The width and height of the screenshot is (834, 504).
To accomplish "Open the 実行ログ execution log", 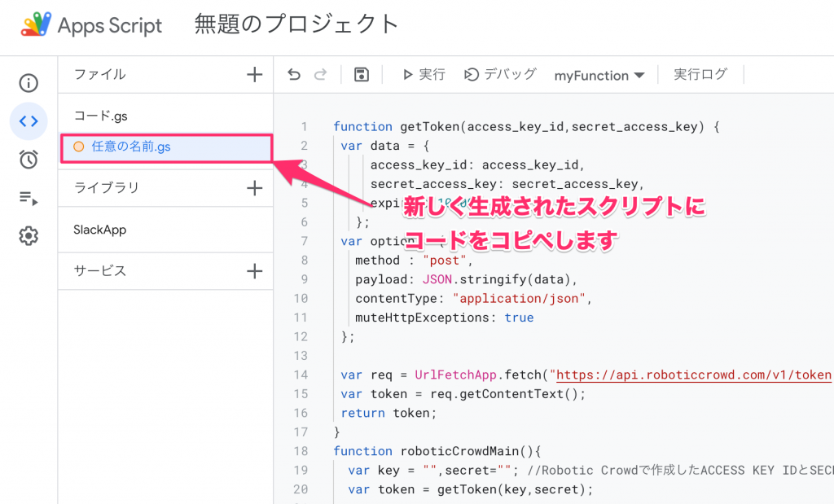I will pyautogui.click(x=700, y=74).
